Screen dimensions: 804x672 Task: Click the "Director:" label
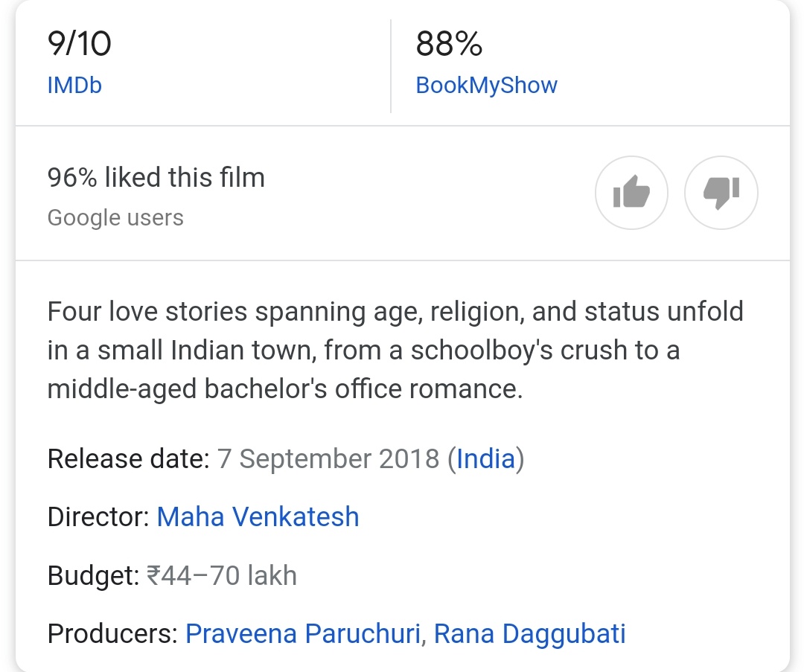click(98, 516)
